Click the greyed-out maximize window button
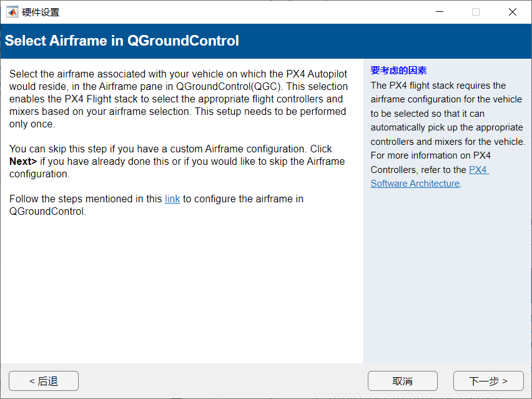 pyautogui.click(x=476, y=12)
